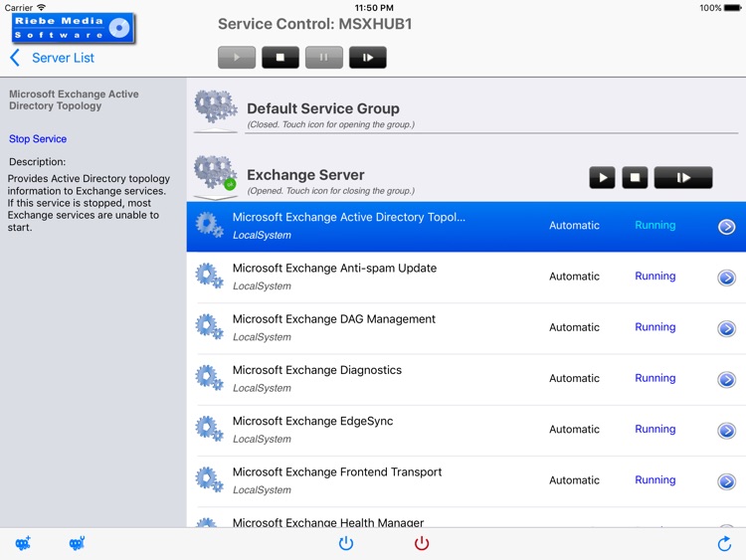Screen dimensions: 746x560
Task: Click gear icon of EdgeSync service
Action: click(x=209, y=429)
